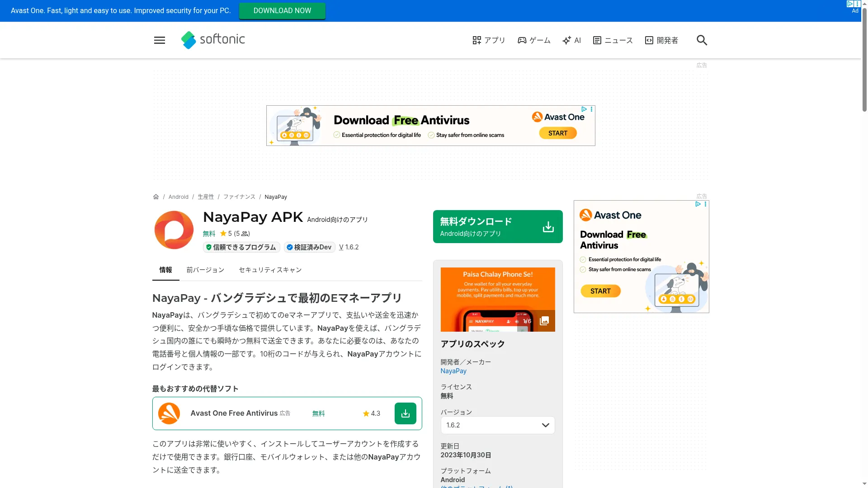Click Download Free Antivirus banner ad
Viewport: 868px width, 488px height.
[430, 126]
